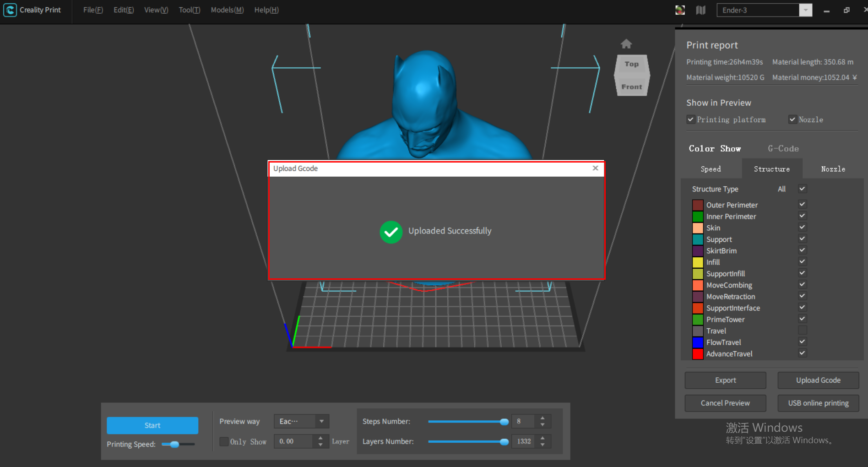Click the colorful theme icon in title bar

point(680,10)
